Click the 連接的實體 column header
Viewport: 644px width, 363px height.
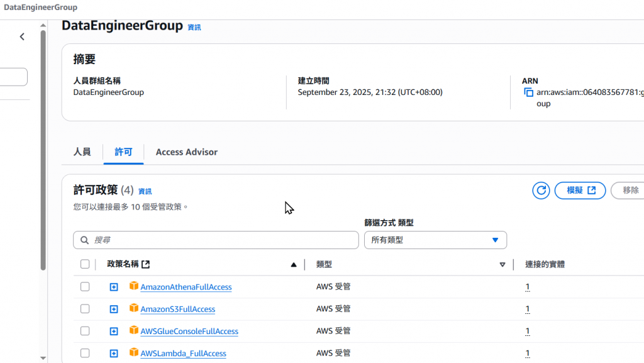545,264
